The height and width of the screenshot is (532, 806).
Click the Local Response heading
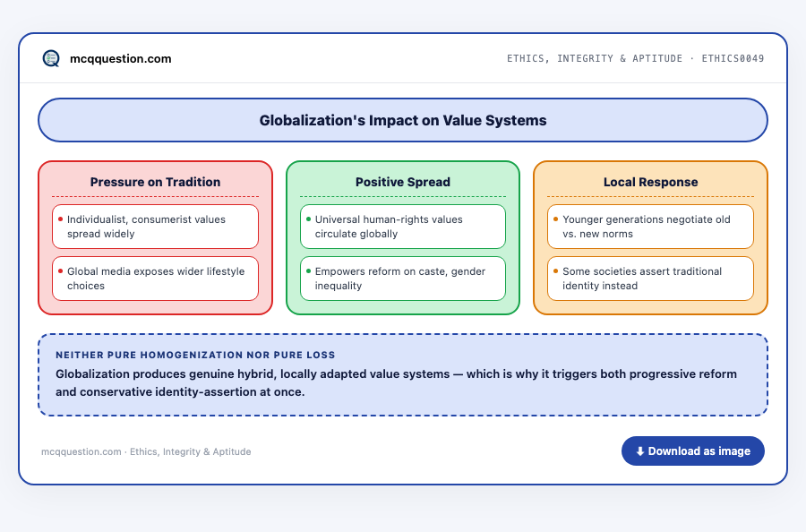[x=651, y=182]
